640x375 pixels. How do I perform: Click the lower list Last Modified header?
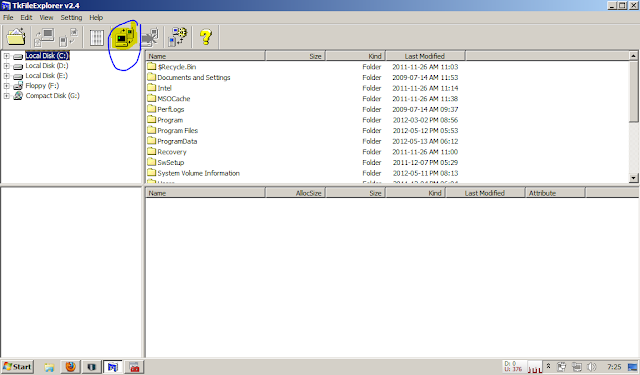click(x=485, y=193)
